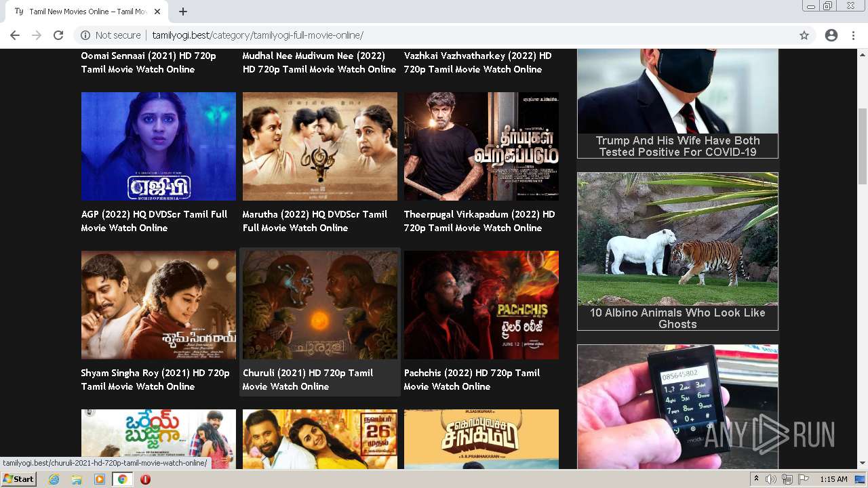Open the Shyam Singha Roy poster
The image size is (868, 488).
coord(159,305)
